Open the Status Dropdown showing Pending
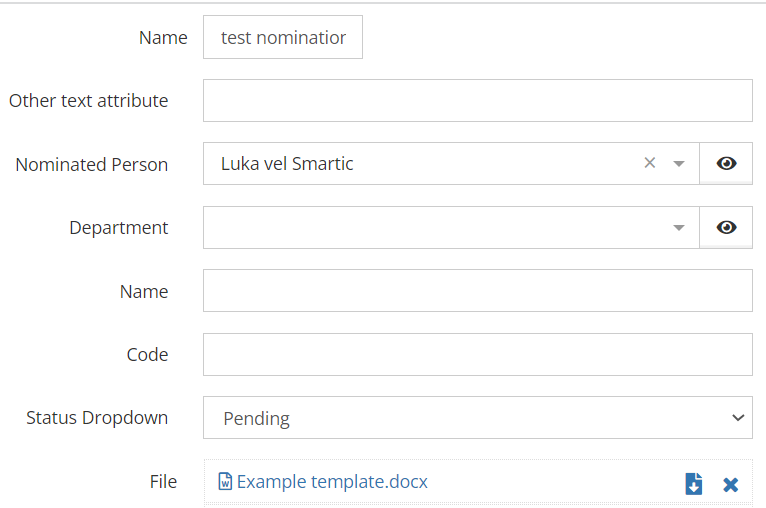This screenshot has width=766, height=508. [478, 418]
